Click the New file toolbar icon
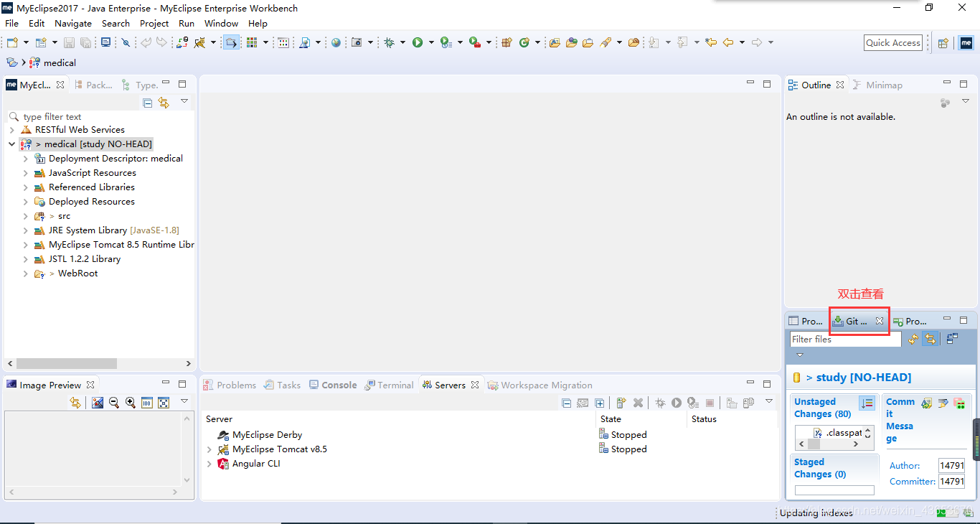Image resolution: width=980 pixels, height=524 pixels. (12, 42)
